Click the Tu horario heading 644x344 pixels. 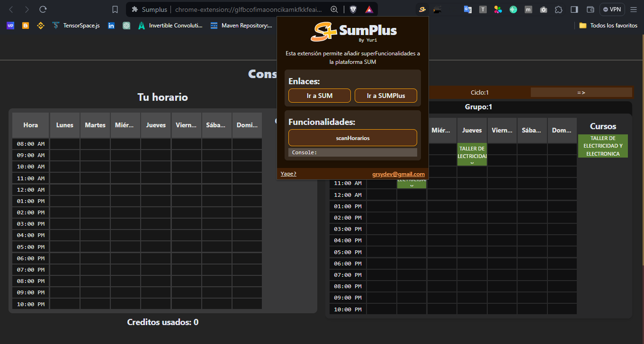point(162,97)
